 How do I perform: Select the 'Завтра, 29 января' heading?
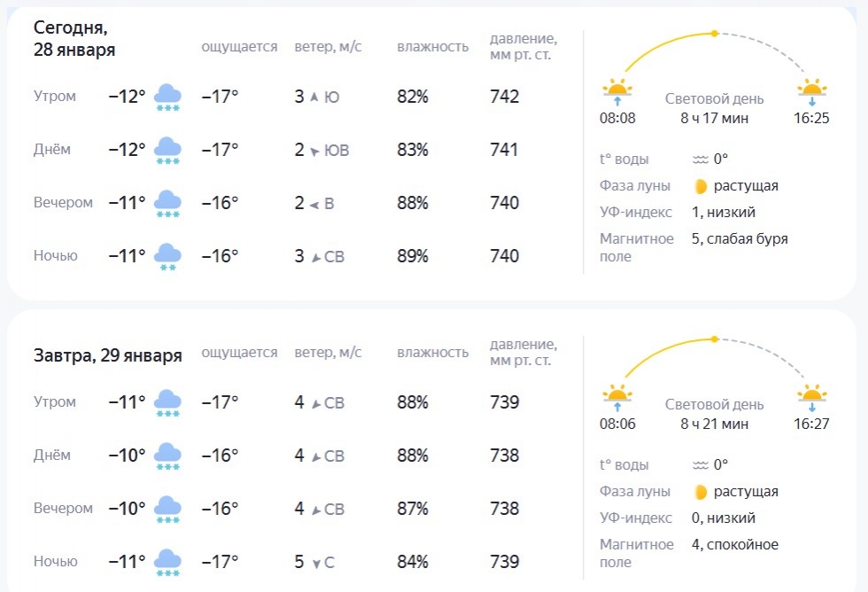tap(108, 356)
